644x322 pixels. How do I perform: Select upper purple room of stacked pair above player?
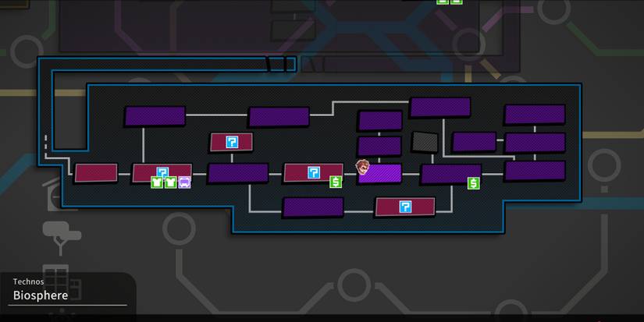pyautogui.click(x=380, y=121)
